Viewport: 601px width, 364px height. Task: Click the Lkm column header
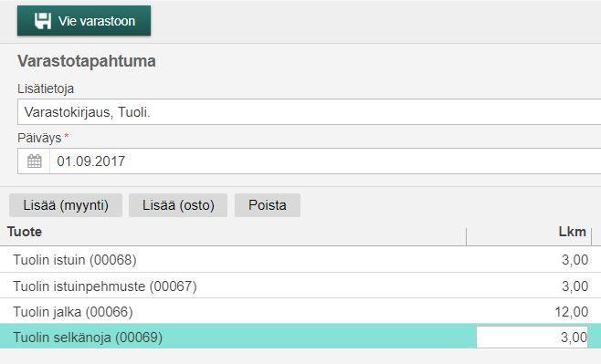pos(572,232)
